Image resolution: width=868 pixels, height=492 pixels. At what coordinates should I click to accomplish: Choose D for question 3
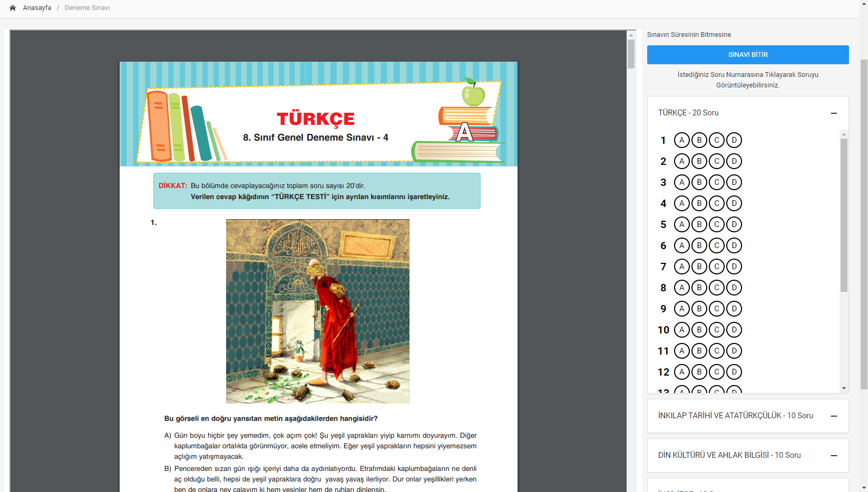(734, 182)
